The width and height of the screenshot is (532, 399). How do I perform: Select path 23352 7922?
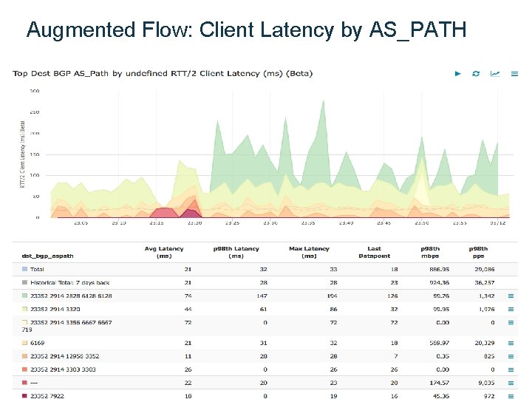click(x=47, y=396)
